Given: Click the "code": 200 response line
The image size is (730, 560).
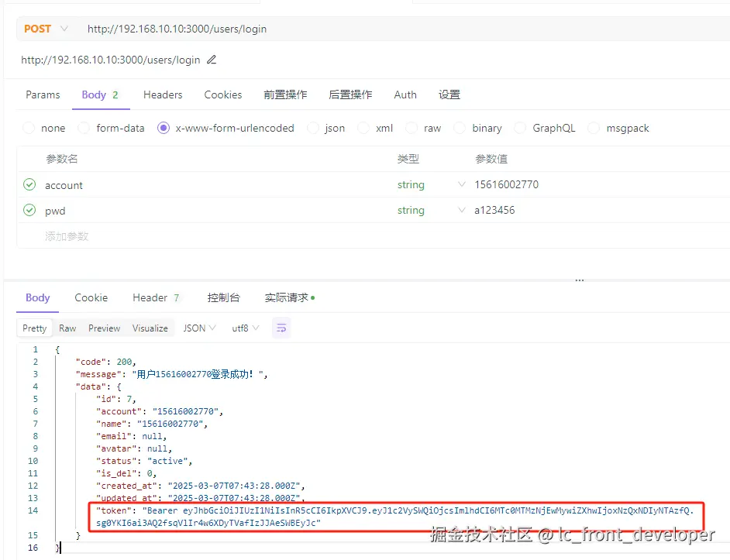Looking at the screenshot, I should click(105, 362).
